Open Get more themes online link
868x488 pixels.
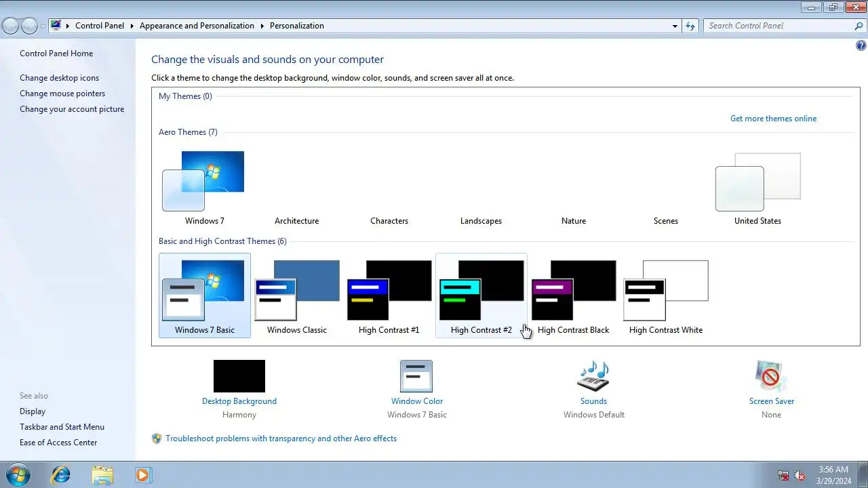(x=773, y=119)
